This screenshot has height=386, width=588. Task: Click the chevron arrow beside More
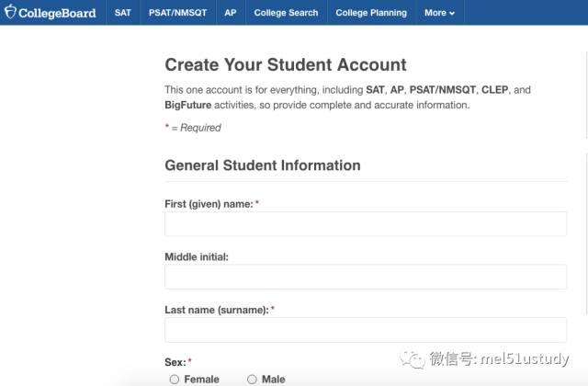[x=452, y=13]
